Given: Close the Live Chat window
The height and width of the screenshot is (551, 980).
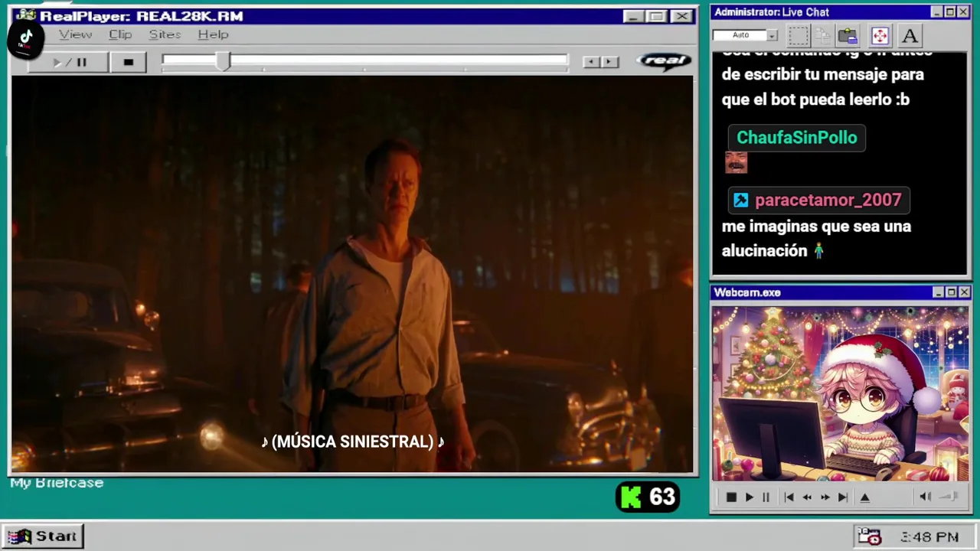Looking at the screenshot, I should click(x=963, y=12).
